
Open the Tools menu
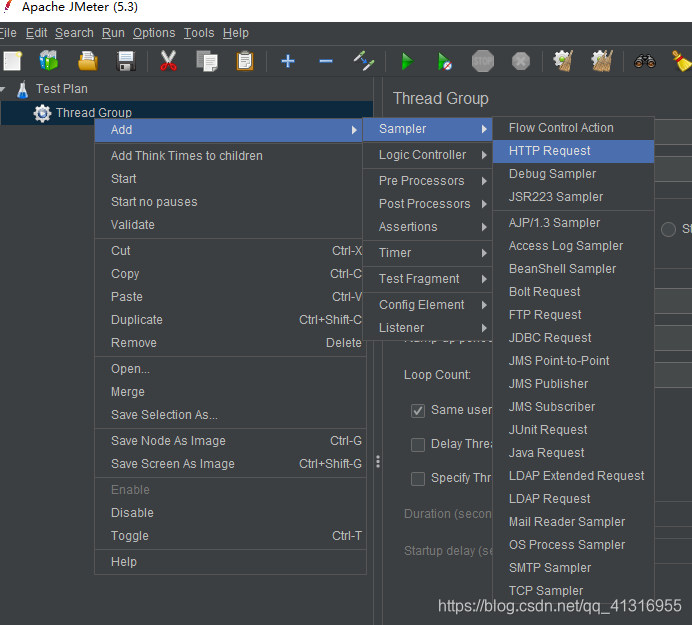[x=199, y=33]
